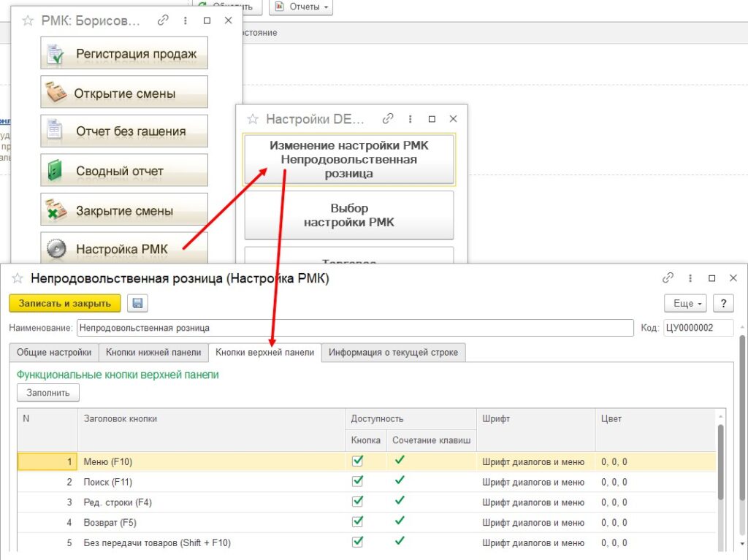Viewport: 748px width, 560px height.
Task: Click the floppy disk save icon
Action: (x=137, y=303)
